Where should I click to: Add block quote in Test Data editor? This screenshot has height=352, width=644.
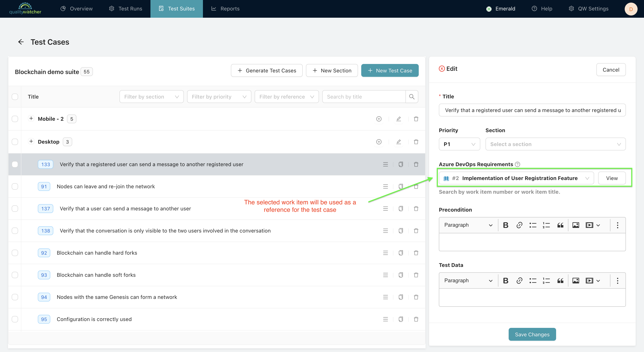click(x=560, y=281)
